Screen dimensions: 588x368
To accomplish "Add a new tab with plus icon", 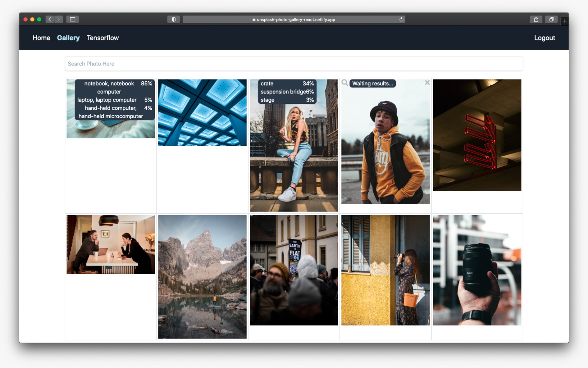I will pos(565,21).
